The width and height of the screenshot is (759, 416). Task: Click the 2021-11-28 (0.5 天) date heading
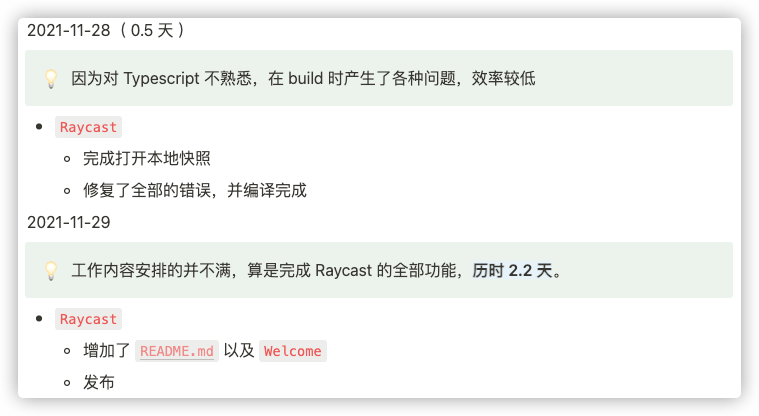click(105, 30)
